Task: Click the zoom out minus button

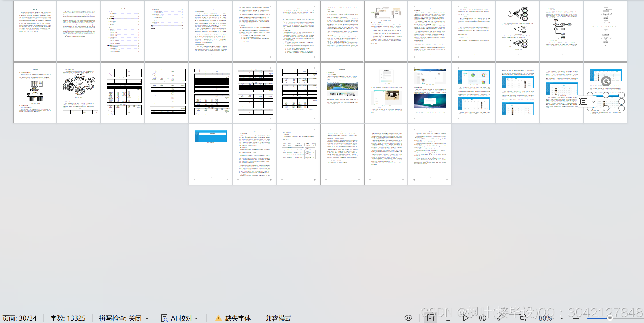Action: click(x=576, y=318)
